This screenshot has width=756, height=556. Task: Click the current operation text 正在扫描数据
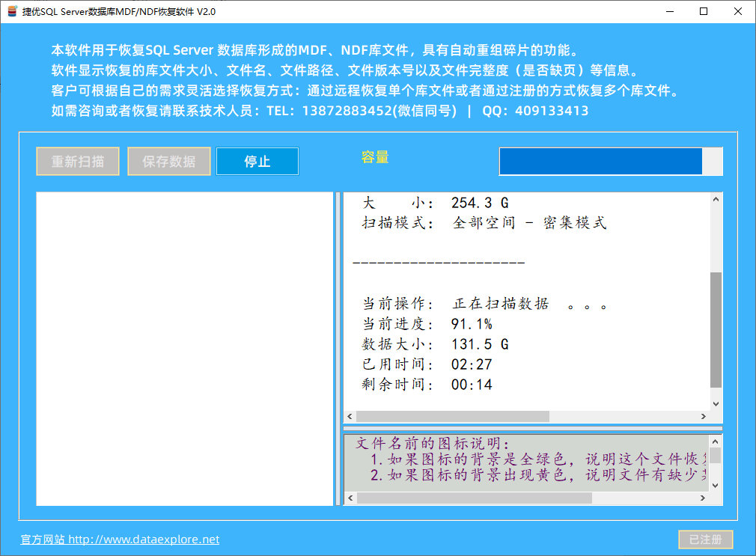tap(501, 304)
